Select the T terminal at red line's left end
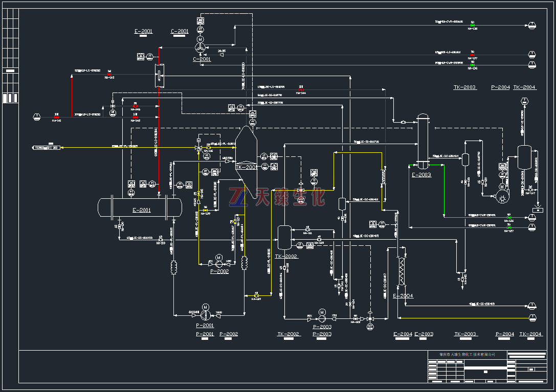This screenshot has height=392, width=556. pyautogui.click(x=37, y=116)
